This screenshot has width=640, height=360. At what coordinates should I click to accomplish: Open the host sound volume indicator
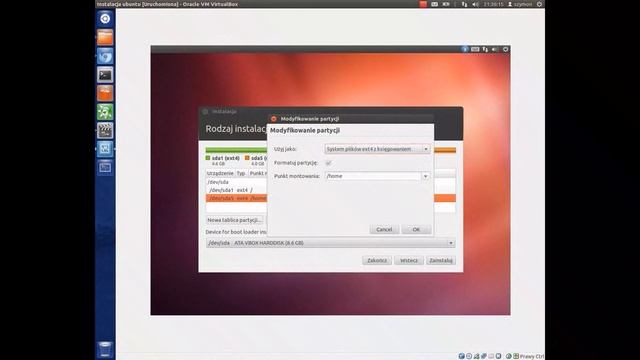(476, 4)
